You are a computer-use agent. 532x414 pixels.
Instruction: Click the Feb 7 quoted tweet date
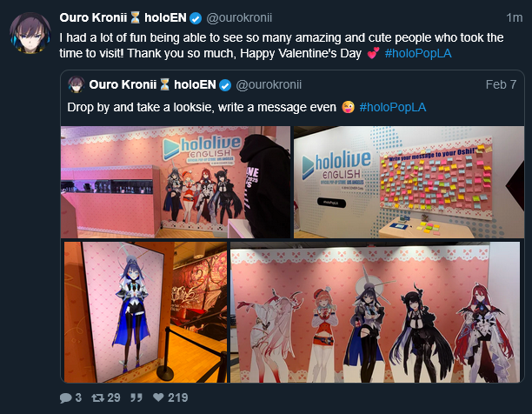501,84
